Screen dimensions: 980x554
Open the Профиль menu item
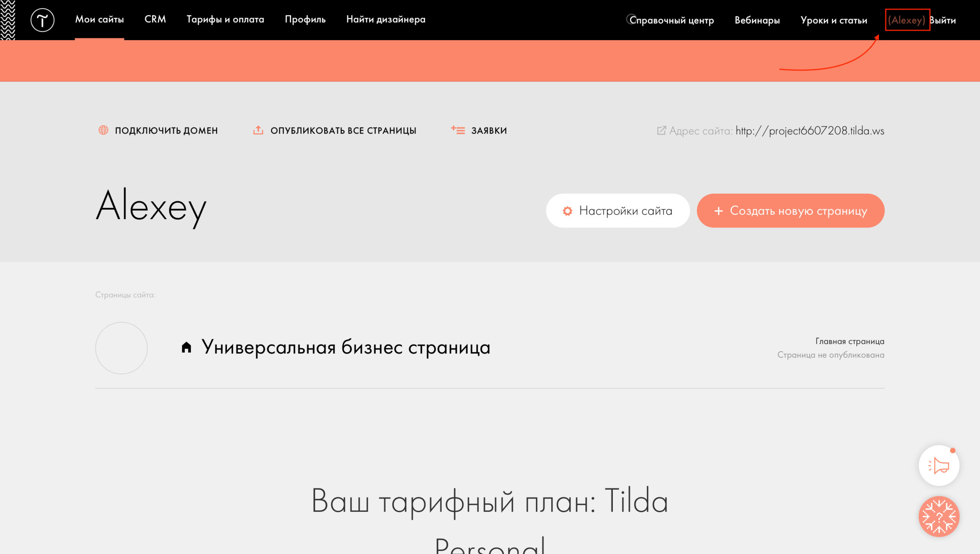(305, 20)
